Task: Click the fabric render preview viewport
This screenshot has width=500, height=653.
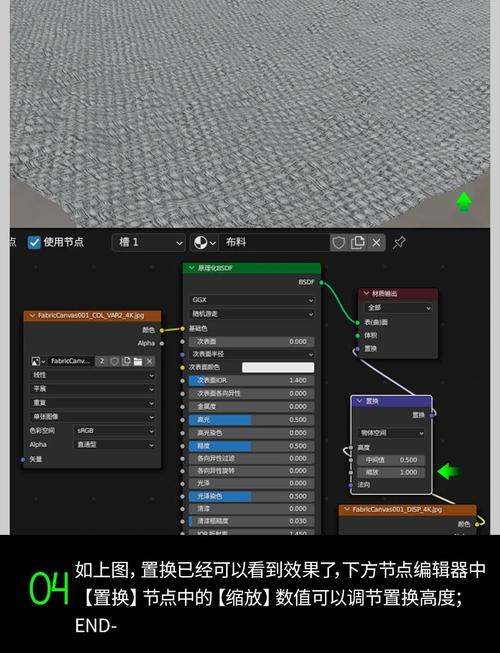Action: click(x=250, y=114)
